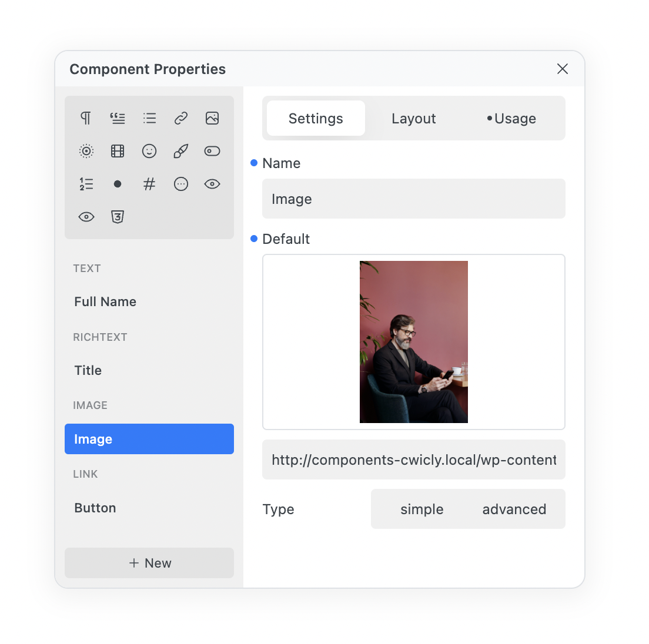Select the paragraph text property icon
This screenshot has width=649, height=644.
click(86, 118)
